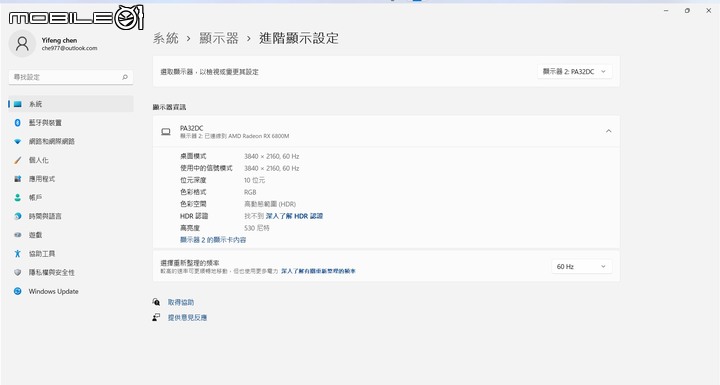Screen dimensions: 720x385
Task: Collapse the PA32DC display info section
Action: (608, 131)
